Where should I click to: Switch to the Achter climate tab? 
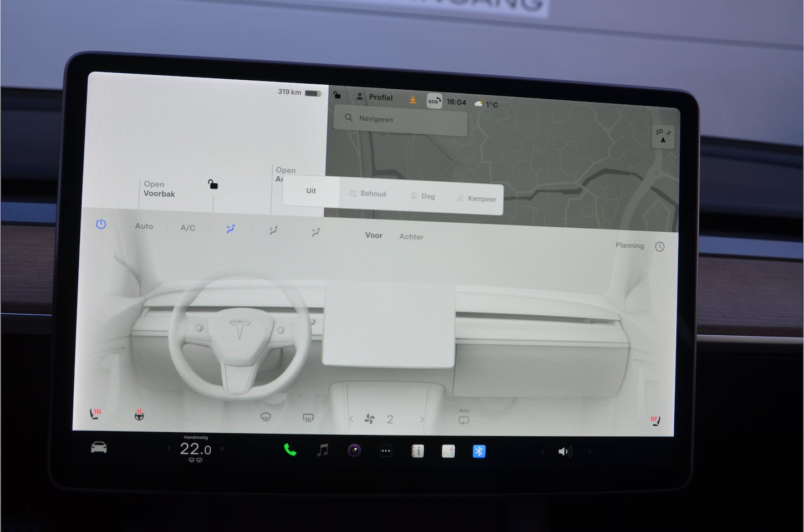coord(411,237)
